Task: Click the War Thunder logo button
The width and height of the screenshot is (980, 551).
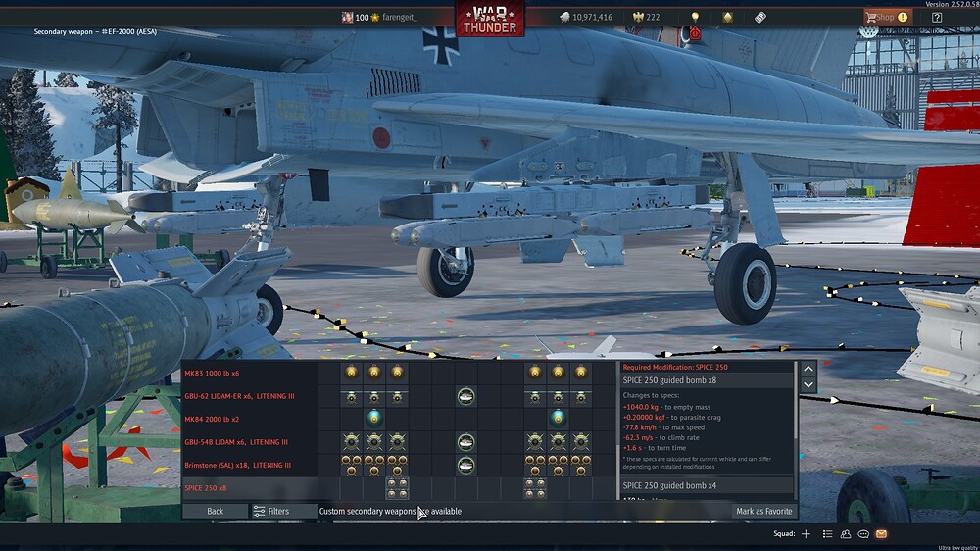Action: pos(489,19)
